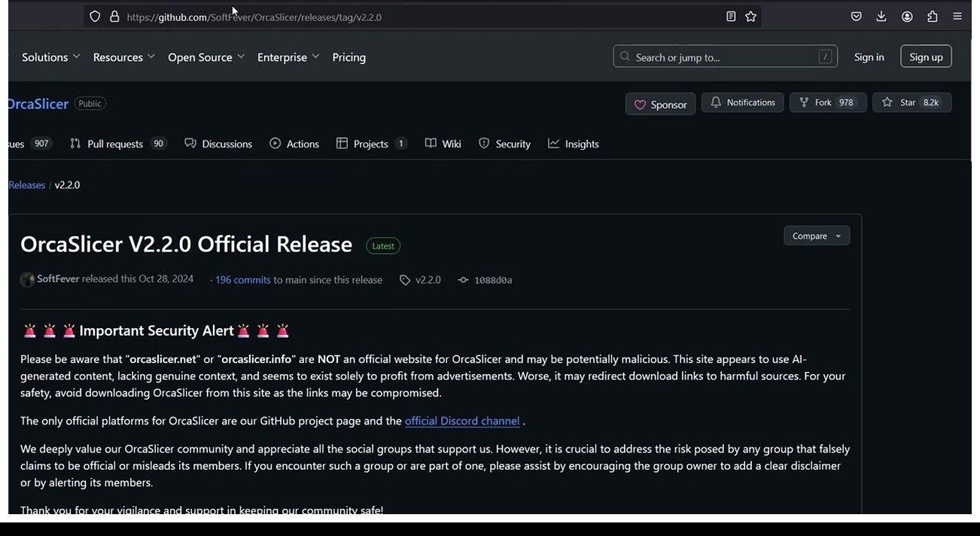Click the padlock site security icon
The width and height of the screenshot is (980, 536).
114,17
